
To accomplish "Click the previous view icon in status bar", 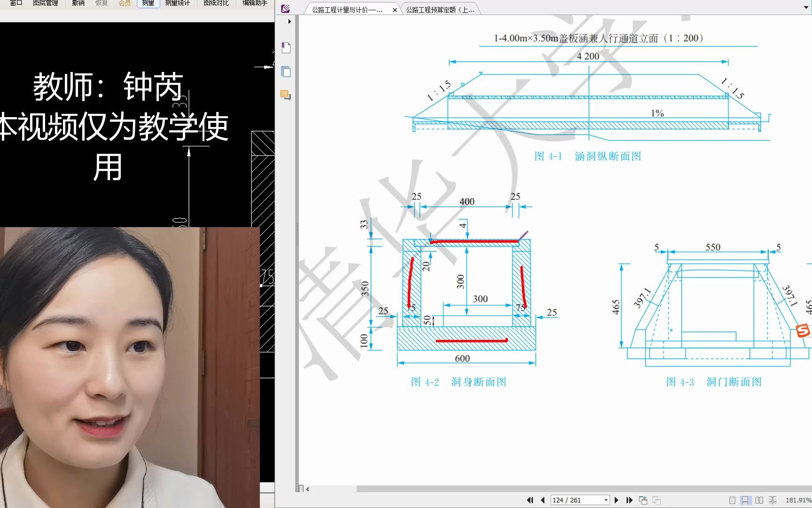I will pyautogui.click(x=643, y=500).
